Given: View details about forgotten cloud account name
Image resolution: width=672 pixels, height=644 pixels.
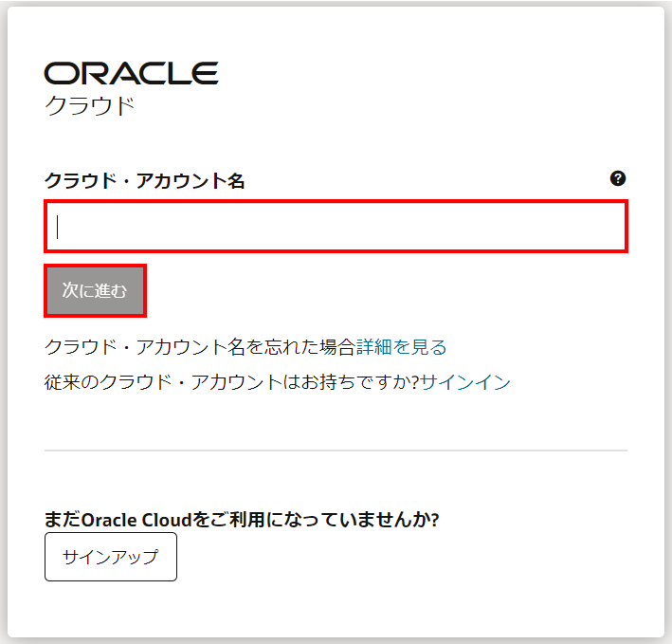Looking at the screenshot, I should (401, 347).
